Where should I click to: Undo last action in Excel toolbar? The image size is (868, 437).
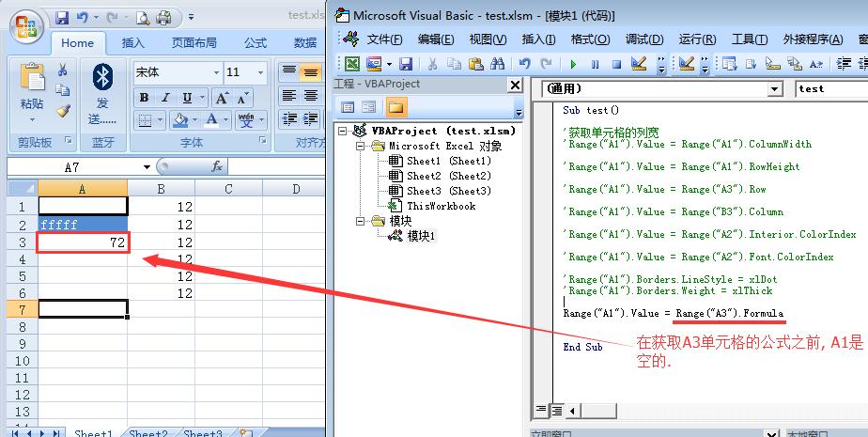click(82, 18)
